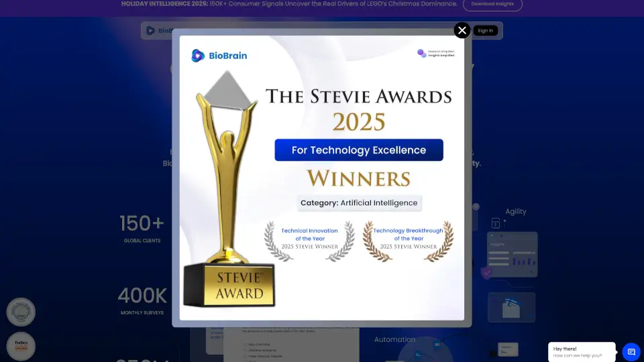This screenshot has width=644, height=362.
Task: Click the Agility section label
Action: pyautogui.click(x=516, y=211)
